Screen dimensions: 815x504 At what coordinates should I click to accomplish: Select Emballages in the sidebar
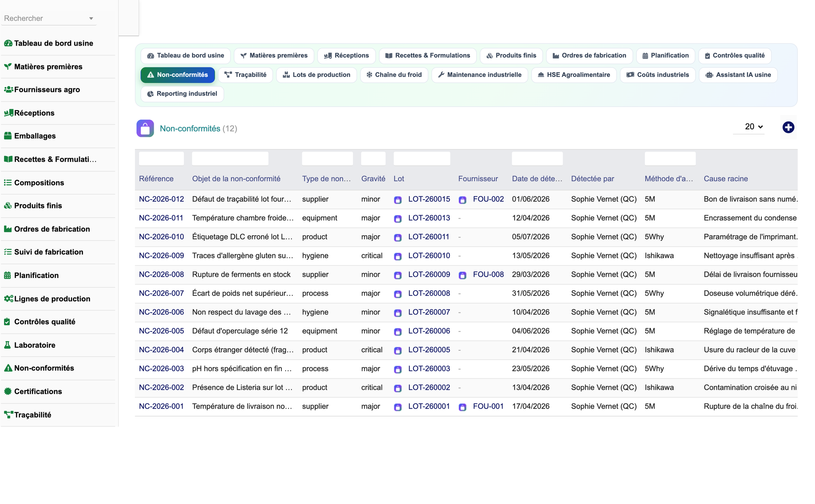pyautogui.click(x=35, y=136)
